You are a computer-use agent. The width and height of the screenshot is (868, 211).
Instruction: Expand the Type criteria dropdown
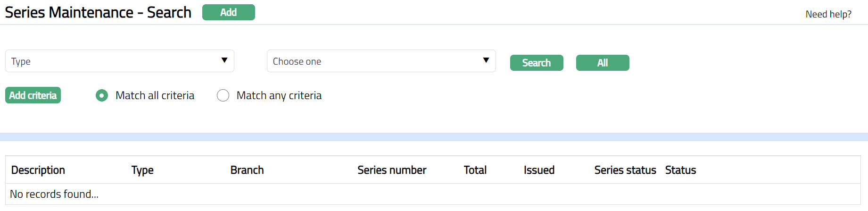point(119,61)
